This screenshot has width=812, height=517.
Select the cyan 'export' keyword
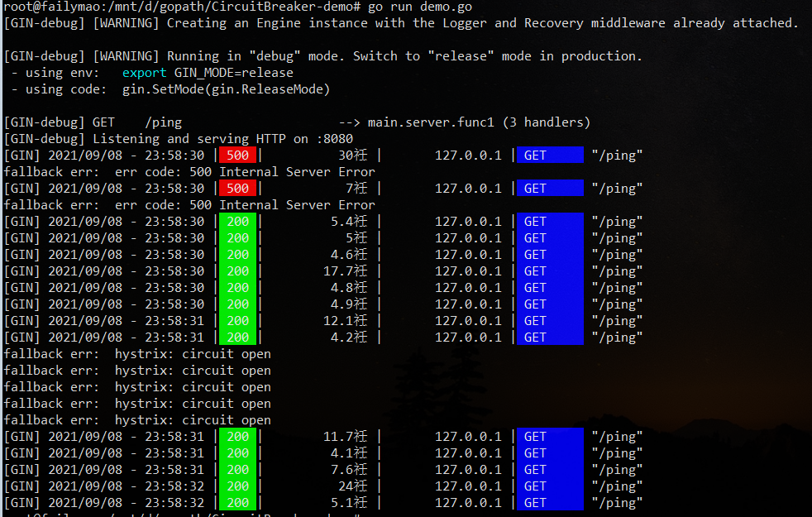pyautogui.click(x=145, y=73)
